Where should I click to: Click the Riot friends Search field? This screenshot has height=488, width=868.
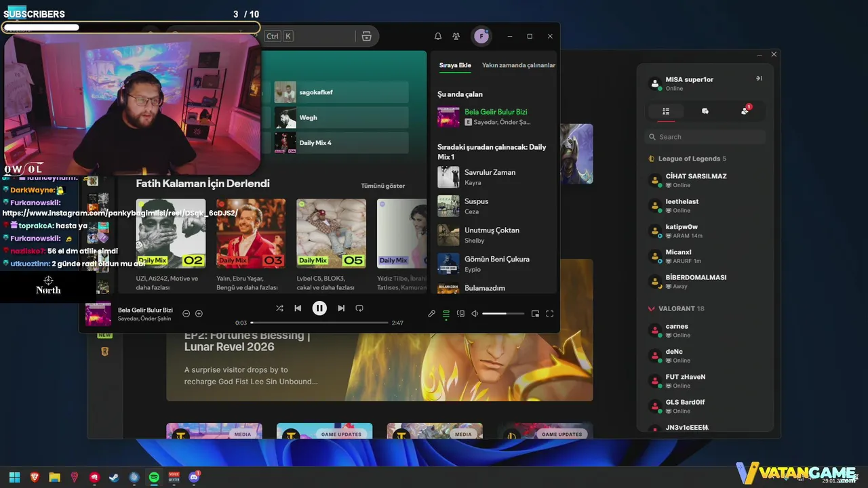705,137
